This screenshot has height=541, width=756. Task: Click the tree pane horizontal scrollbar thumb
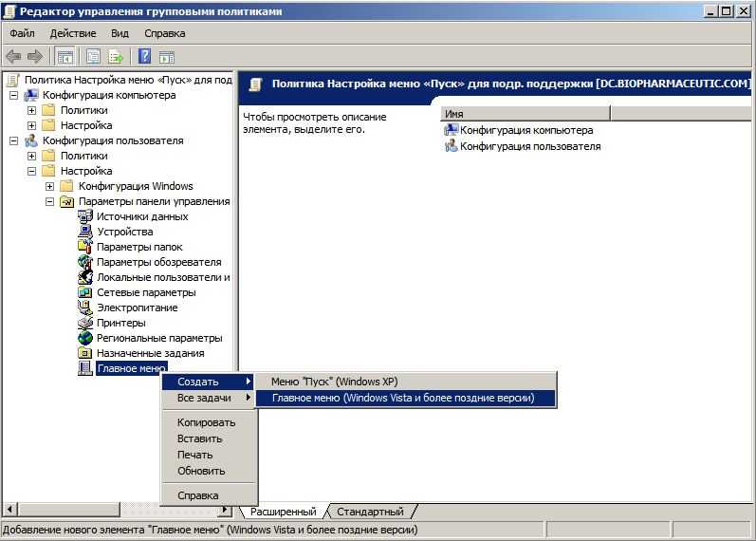[x=69, y=509]
